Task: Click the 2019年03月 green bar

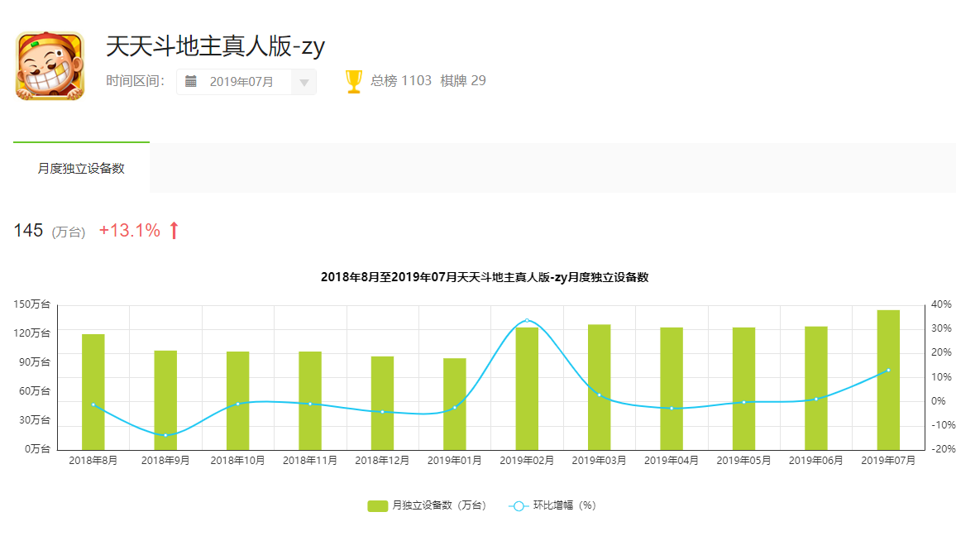Action: tap(600, 387)
